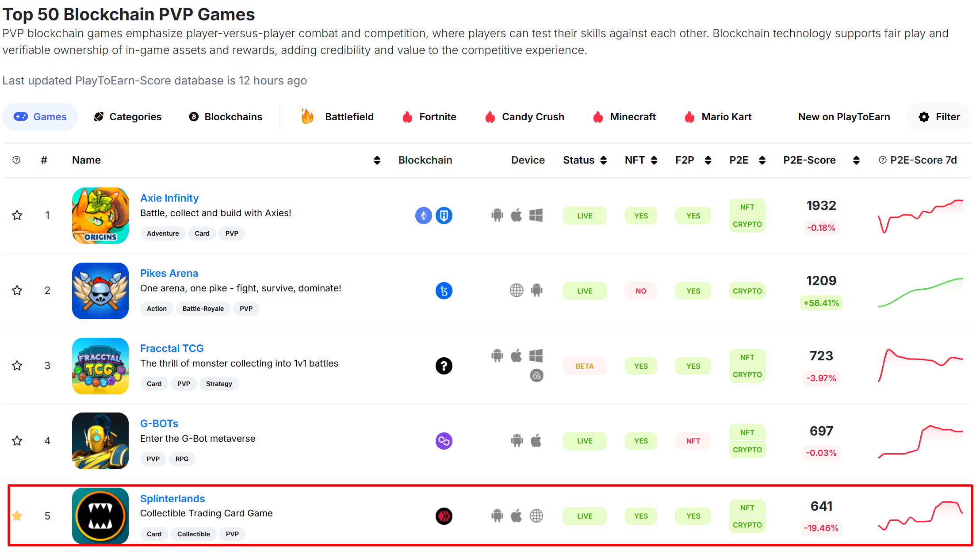This screenshot has height=554, width=980.
Task: Open the G-BOTs game thumbnail
Action: [x=100, y=441]
